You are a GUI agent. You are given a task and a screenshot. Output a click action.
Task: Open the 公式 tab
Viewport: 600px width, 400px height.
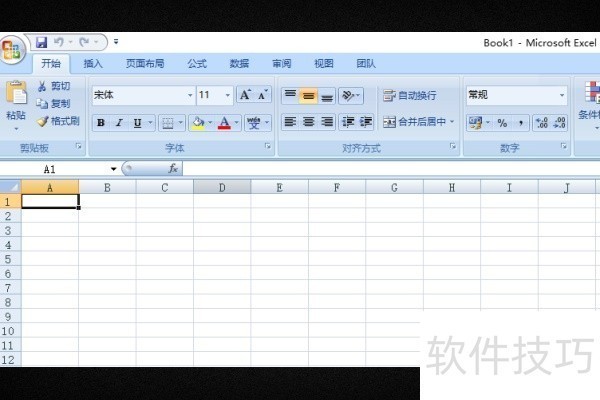tap(197, 64)
